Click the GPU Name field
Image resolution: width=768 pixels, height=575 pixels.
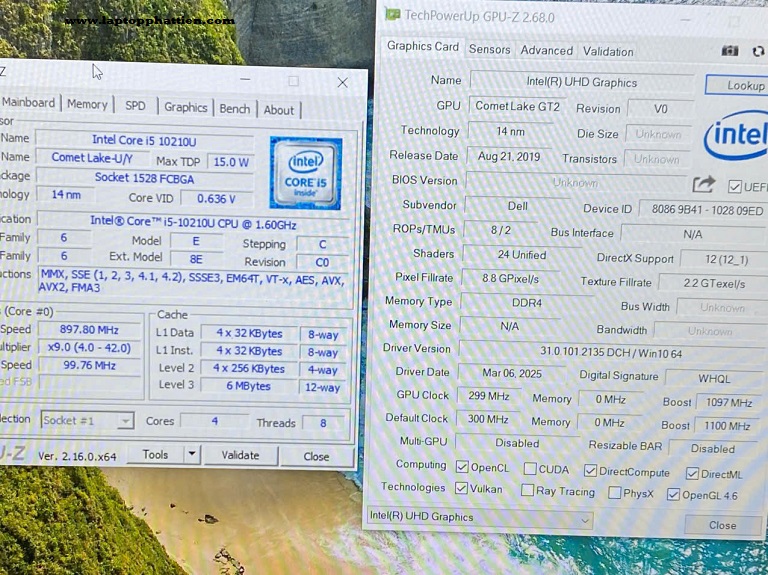581,82
